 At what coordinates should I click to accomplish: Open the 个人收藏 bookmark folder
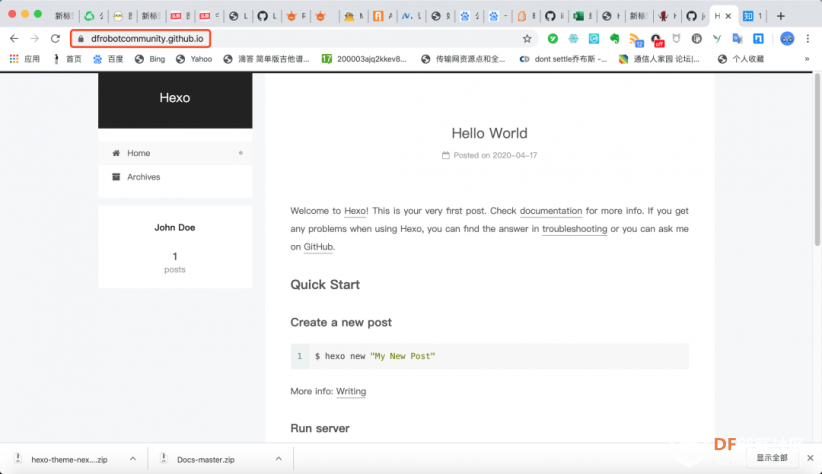[x=741, y=59]
